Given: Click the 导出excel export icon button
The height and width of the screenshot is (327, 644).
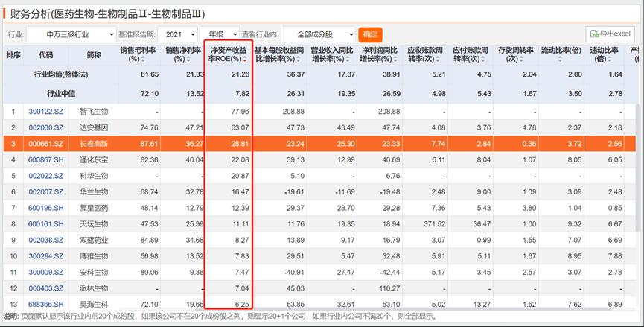Looking at the screenshot, I should tap(610, 34).
